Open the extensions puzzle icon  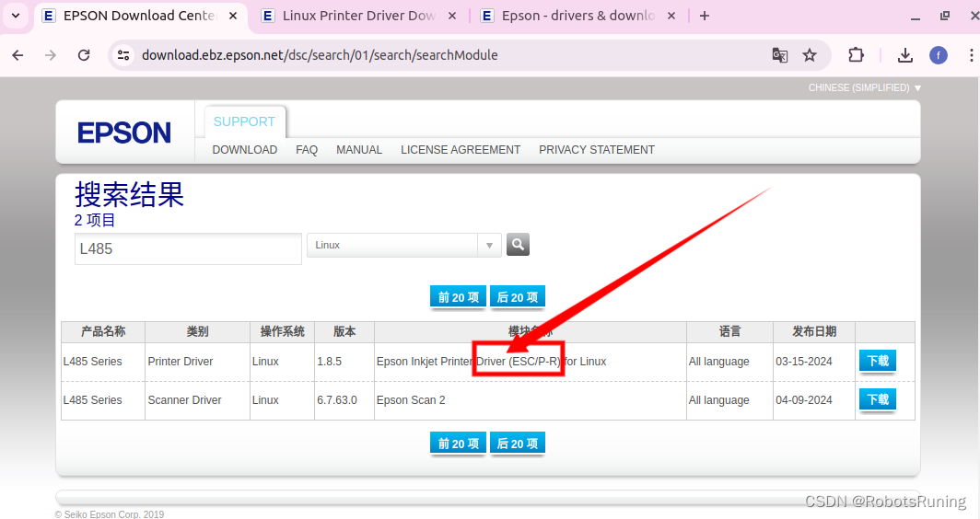856,55
